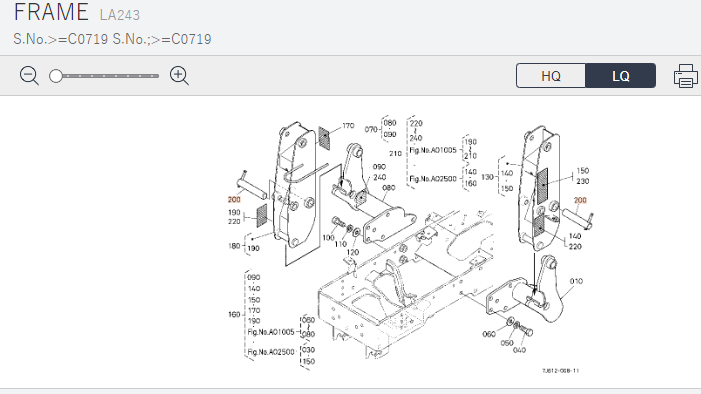Click assembly number 180 label
Image resolution: width=701 pixels, height=394 pixels.
(234, 246)
